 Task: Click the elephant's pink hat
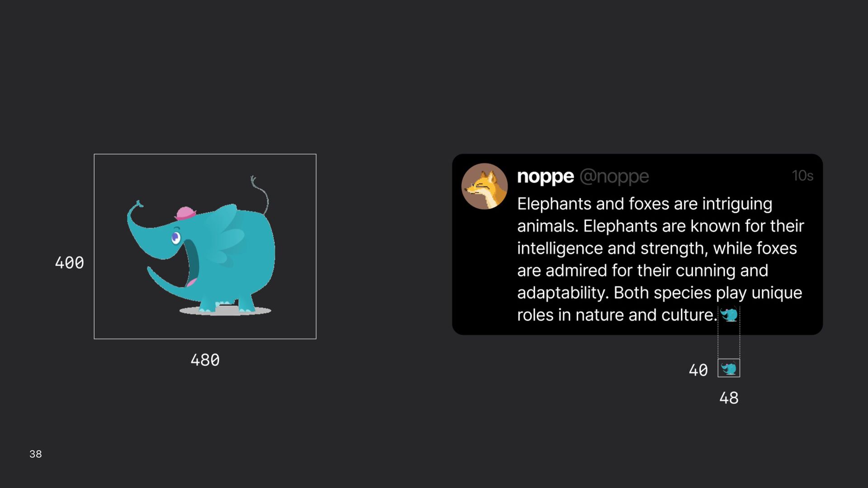coord(185,213)
